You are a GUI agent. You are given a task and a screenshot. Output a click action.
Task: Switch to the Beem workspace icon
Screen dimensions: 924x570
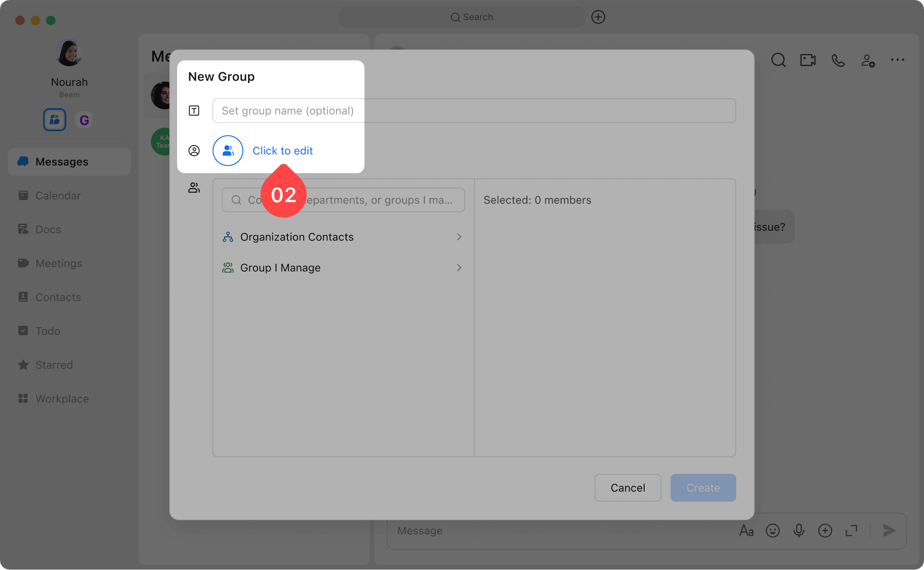pyautogui.click(x=55, y=120)
